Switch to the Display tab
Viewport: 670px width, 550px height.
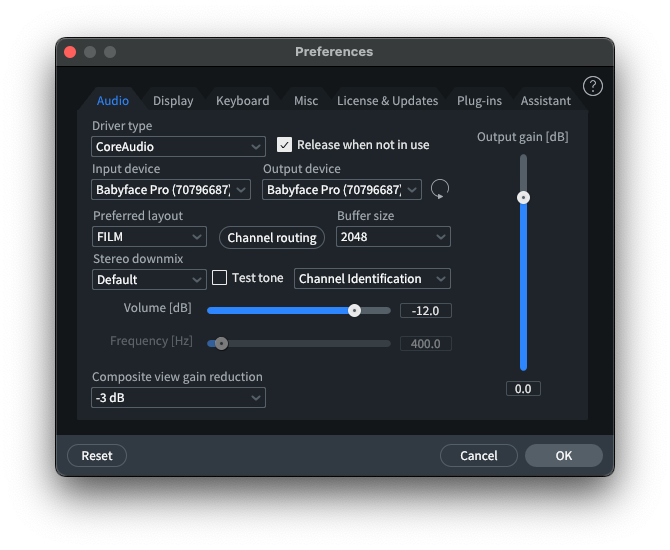[173, 101]
